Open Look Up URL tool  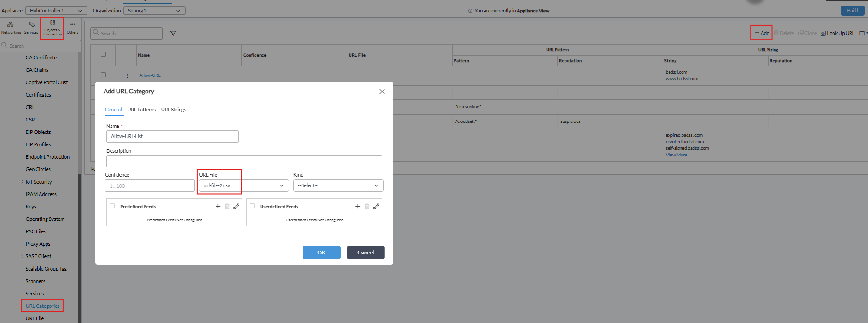click(x=838, y=33)
